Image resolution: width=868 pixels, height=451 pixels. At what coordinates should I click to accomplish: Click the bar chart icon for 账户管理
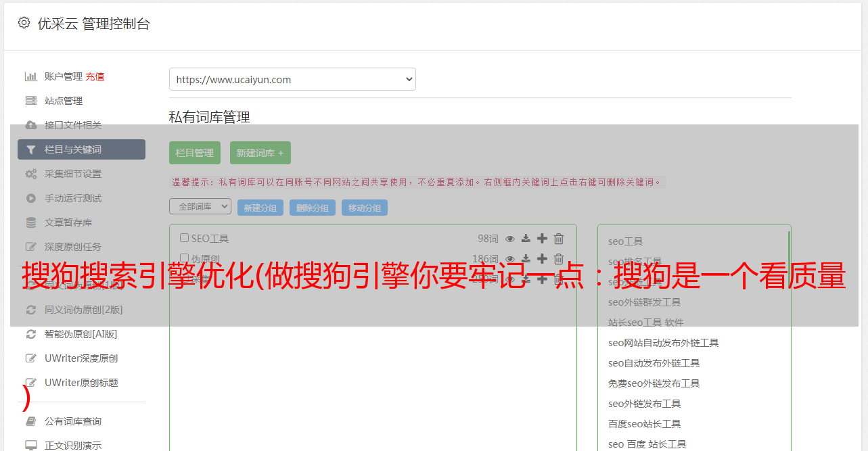pos(31,76)
